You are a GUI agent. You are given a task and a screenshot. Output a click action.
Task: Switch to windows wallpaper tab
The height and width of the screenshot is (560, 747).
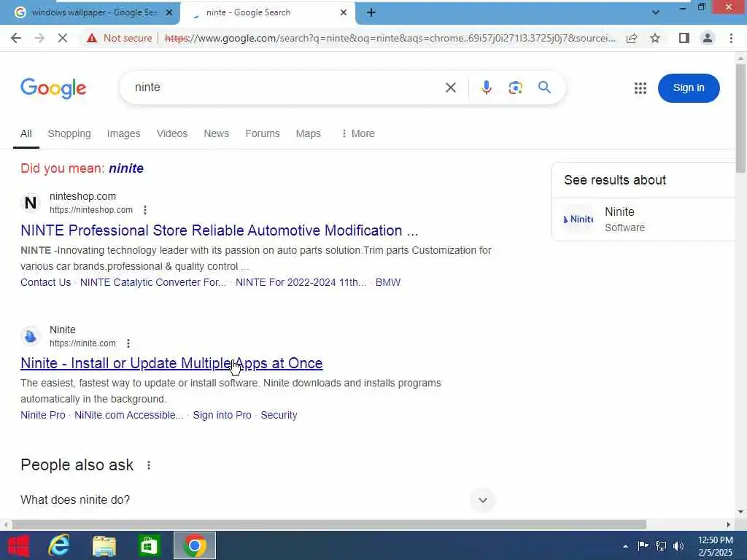point(90,12)
